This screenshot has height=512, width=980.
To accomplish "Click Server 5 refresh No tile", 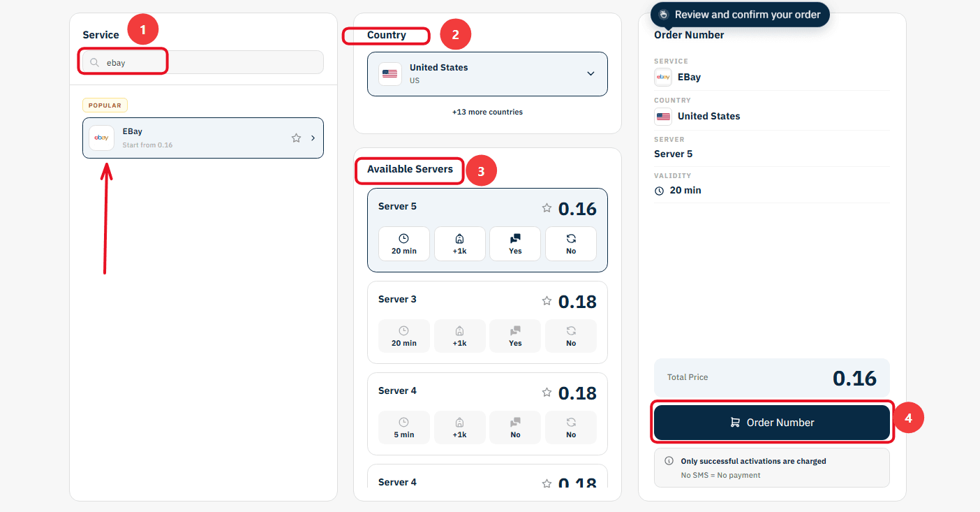I will tap(571, 244).
